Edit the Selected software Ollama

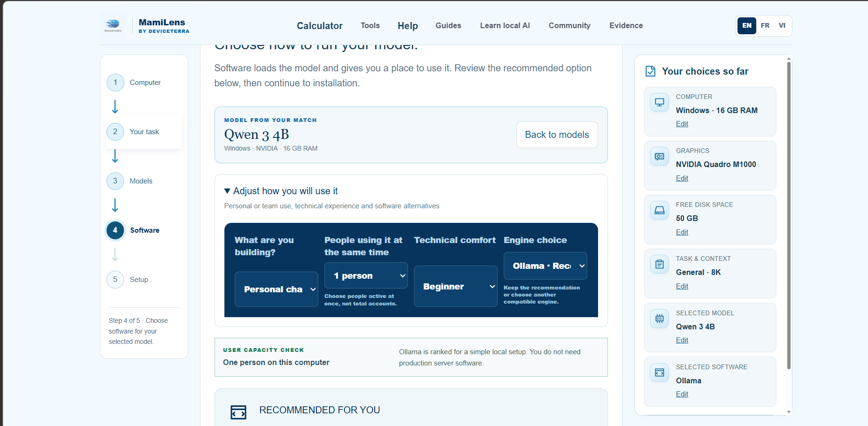pyautogui.click(x=682, y=394)
